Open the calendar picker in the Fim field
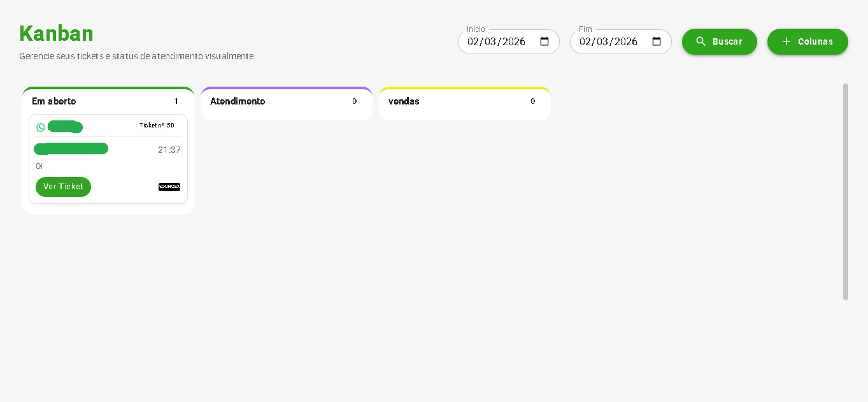Screen dimensions: 868x402 (x=657, y=41)
